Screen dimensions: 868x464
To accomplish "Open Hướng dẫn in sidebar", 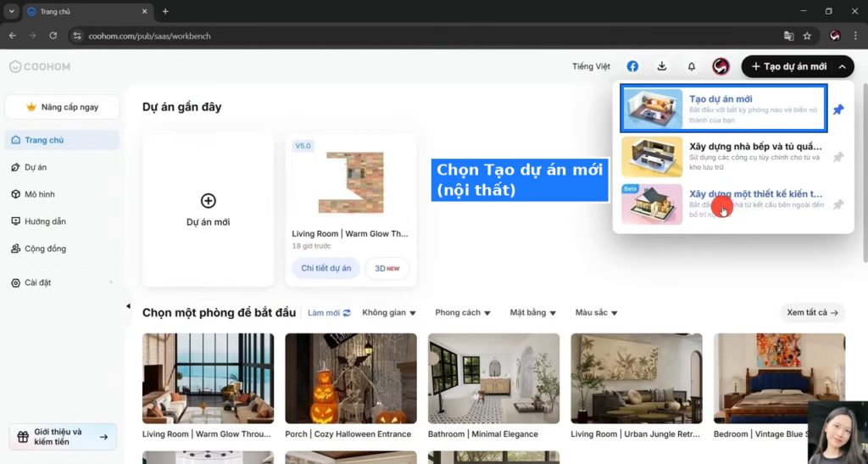I will (62, 221).
